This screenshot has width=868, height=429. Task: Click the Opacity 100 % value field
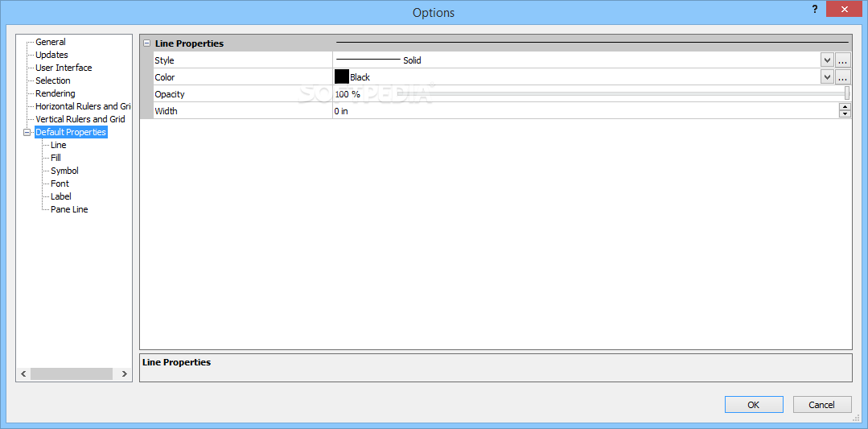click(x=348, y=95)
